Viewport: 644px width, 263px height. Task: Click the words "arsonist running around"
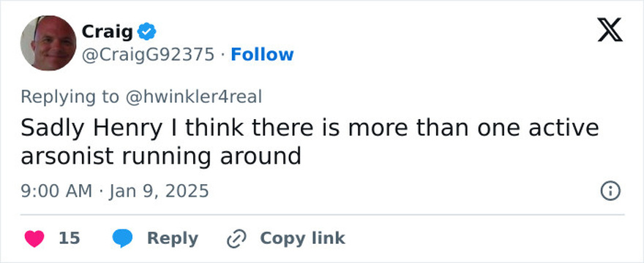161,156
